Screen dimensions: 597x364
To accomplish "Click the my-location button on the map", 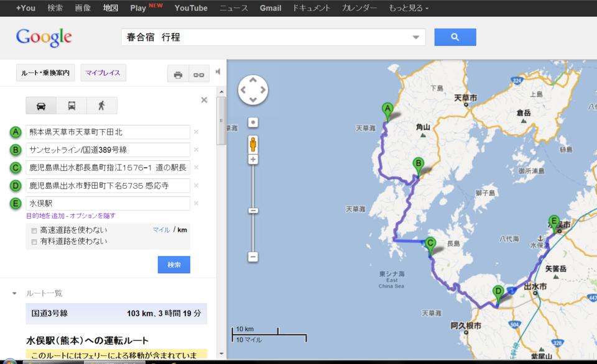I will pos(253,122).
